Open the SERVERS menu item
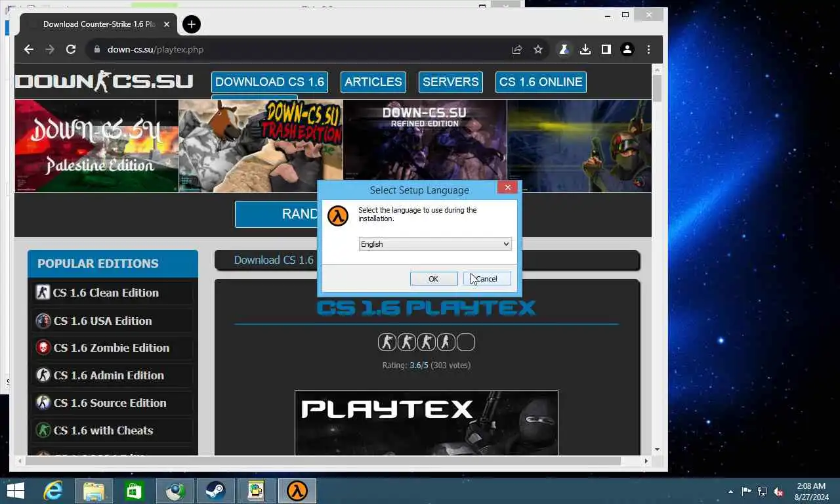This screenshot has width=840, height=504. tap(450, 82)
